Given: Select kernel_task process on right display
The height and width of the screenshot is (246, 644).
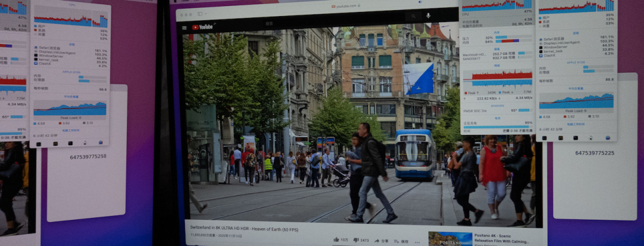Looking at the screenshot, I should coord(577,50).
